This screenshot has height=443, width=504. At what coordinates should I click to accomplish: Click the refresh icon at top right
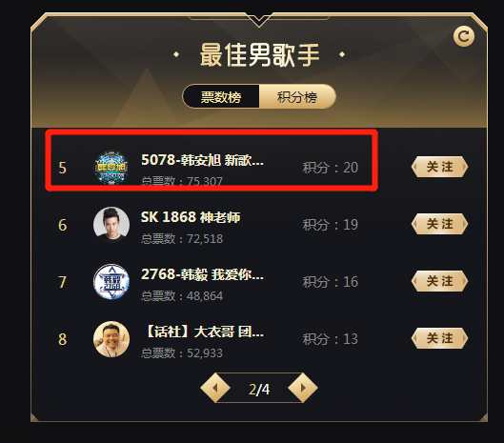pos(463,36)
